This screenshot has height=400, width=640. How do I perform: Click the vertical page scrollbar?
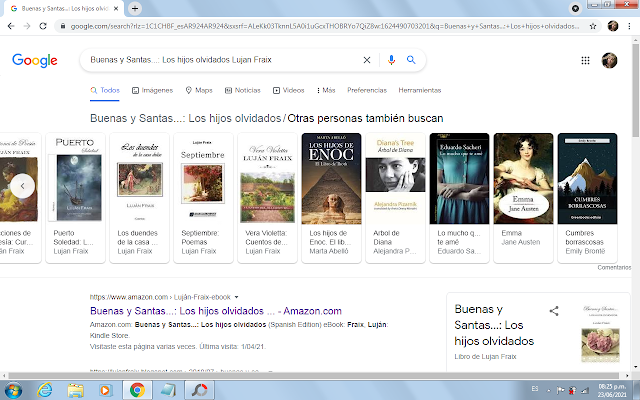click(x=636, y=90)
